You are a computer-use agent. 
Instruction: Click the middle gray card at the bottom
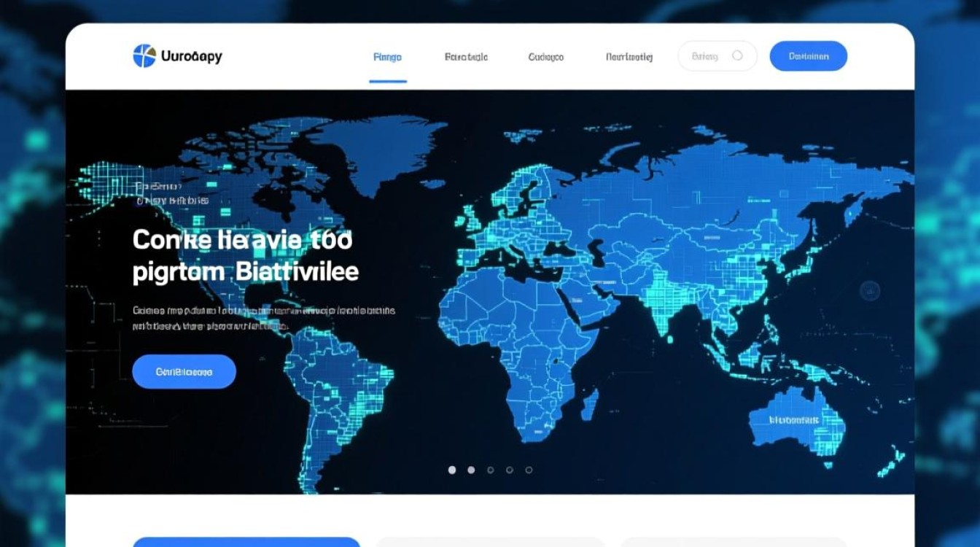point(490,542)
